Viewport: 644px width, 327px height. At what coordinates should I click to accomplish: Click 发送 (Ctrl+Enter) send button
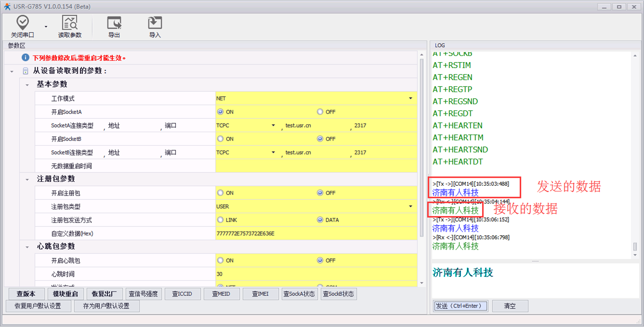(461, 306)
